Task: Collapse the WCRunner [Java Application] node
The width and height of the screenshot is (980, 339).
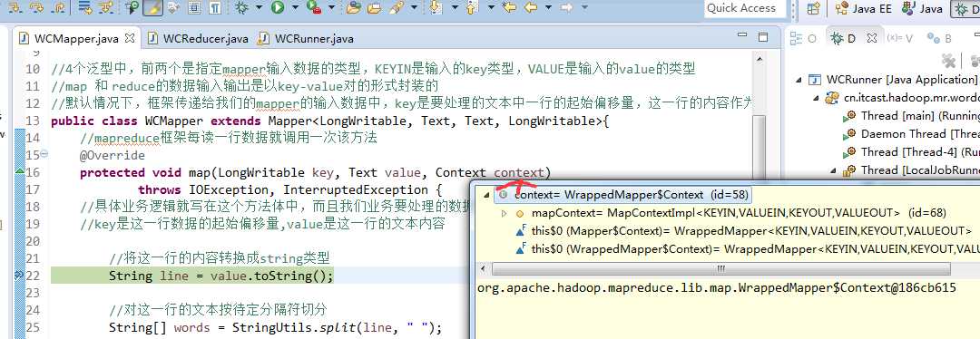Action: coord(799,80)
